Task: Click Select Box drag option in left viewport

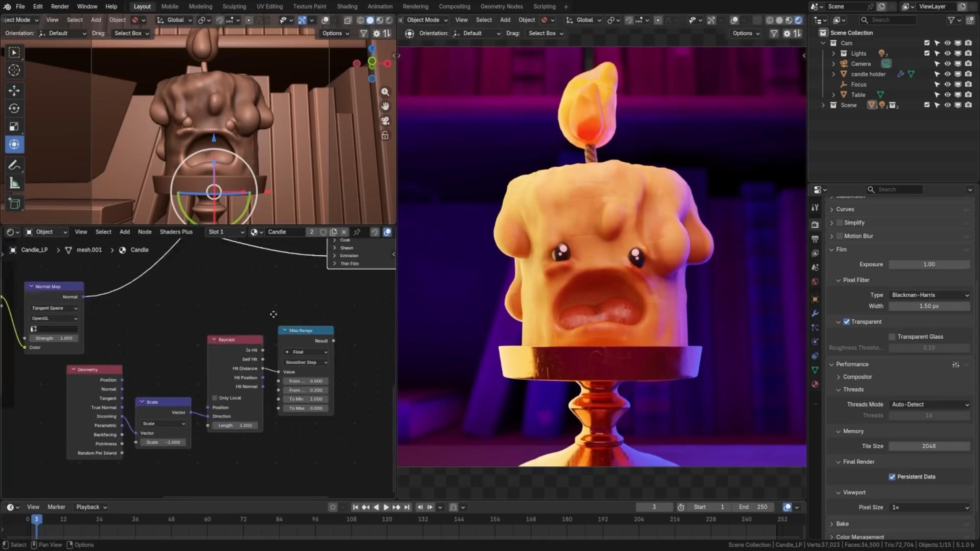Action: 131,33
